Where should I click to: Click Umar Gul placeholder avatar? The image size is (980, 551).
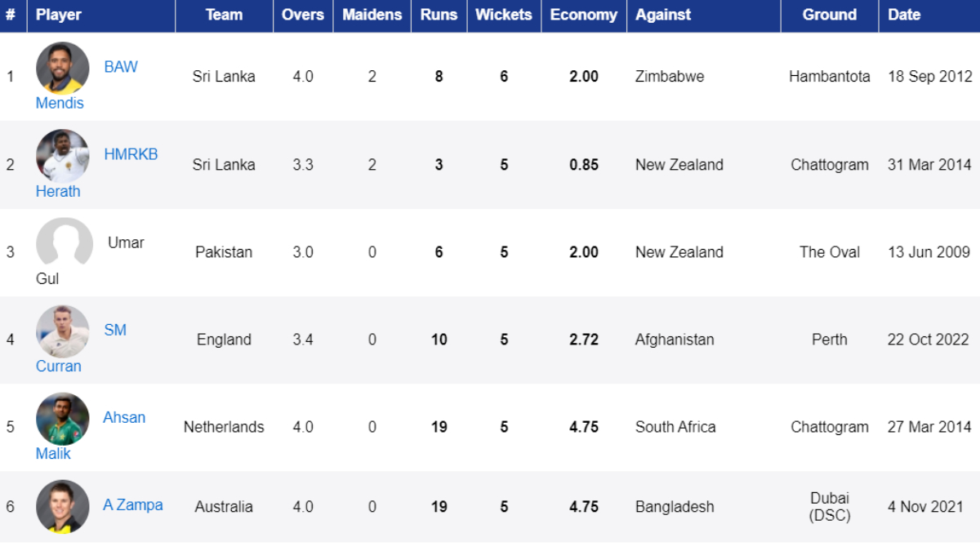[65, 243]
